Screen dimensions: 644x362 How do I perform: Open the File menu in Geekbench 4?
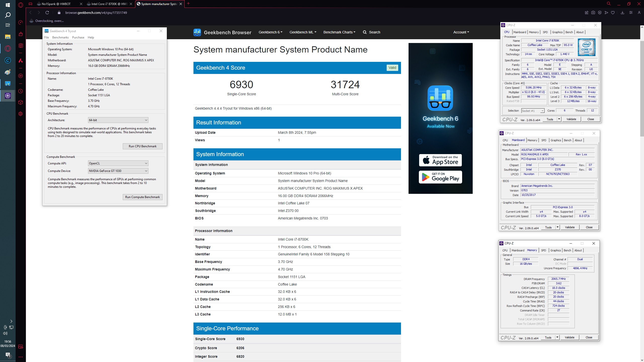coord(47,37)
